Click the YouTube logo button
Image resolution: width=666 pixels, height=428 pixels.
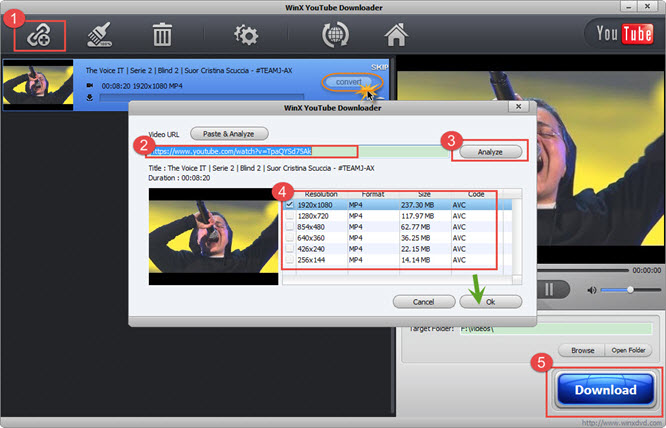pos(624,34)
